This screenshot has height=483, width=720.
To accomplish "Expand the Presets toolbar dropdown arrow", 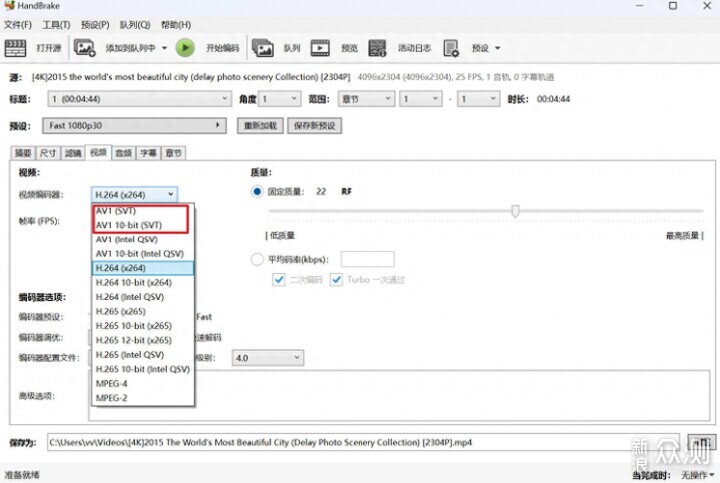I will pyautogui.click(x=497, y=48).
